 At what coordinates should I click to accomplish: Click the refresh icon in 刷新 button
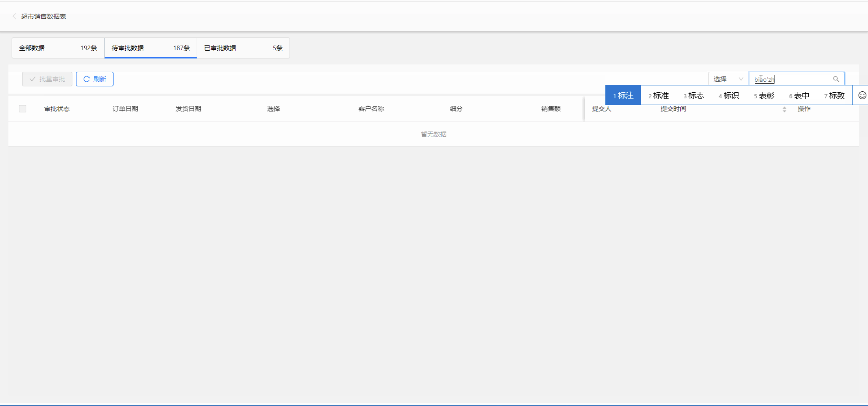coord(86,79)
